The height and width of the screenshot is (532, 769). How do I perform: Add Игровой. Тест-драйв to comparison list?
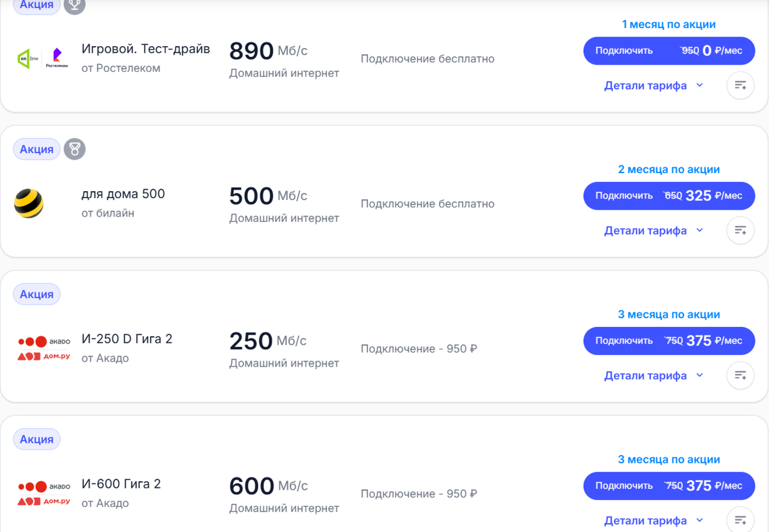click(740, 85)
